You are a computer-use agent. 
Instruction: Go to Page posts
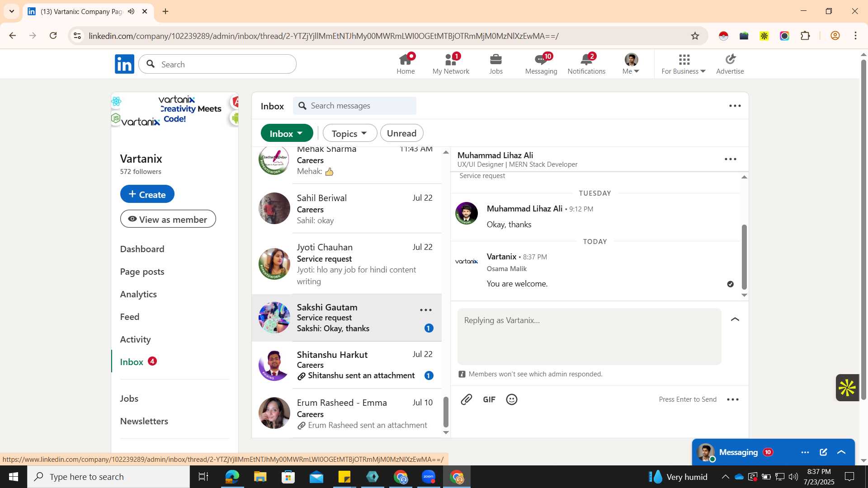(142, 272)
